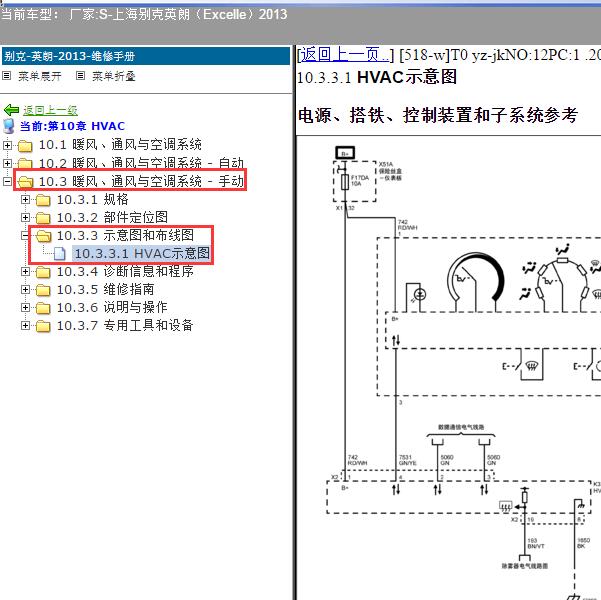Click the B+ box in the wiring diagram
601x600 pixels.
(x=345, y=153)
